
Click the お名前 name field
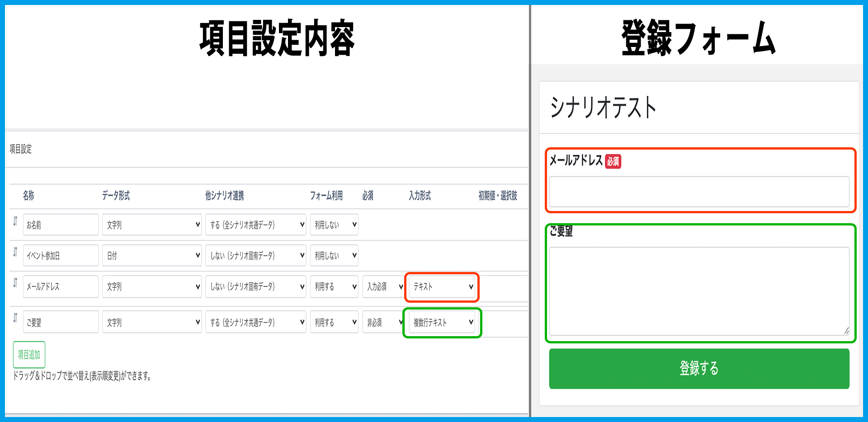click(61, 225)
